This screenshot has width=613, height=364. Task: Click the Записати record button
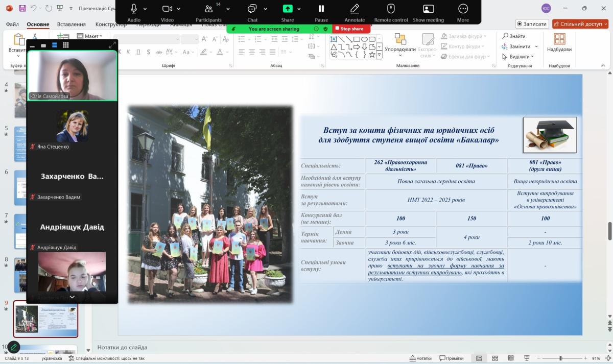(532, 24)
